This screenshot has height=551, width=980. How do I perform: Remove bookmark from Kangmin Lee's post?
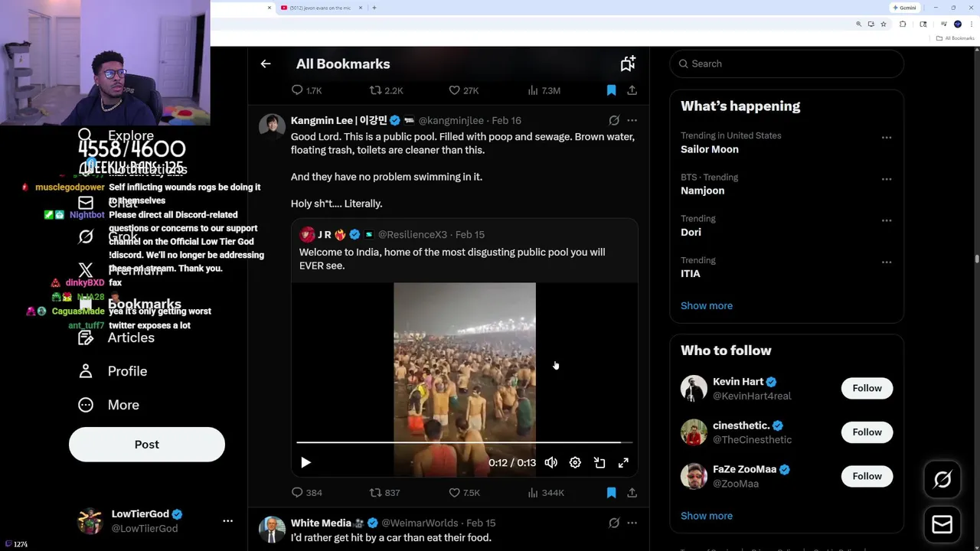tap(611, 493)
